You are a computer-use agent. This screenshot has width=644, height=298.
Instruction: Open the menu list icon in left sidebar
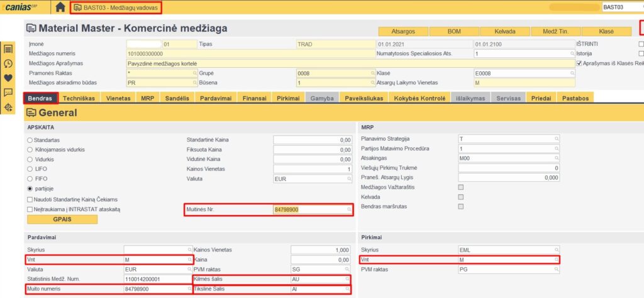click(x=8, y=50)
